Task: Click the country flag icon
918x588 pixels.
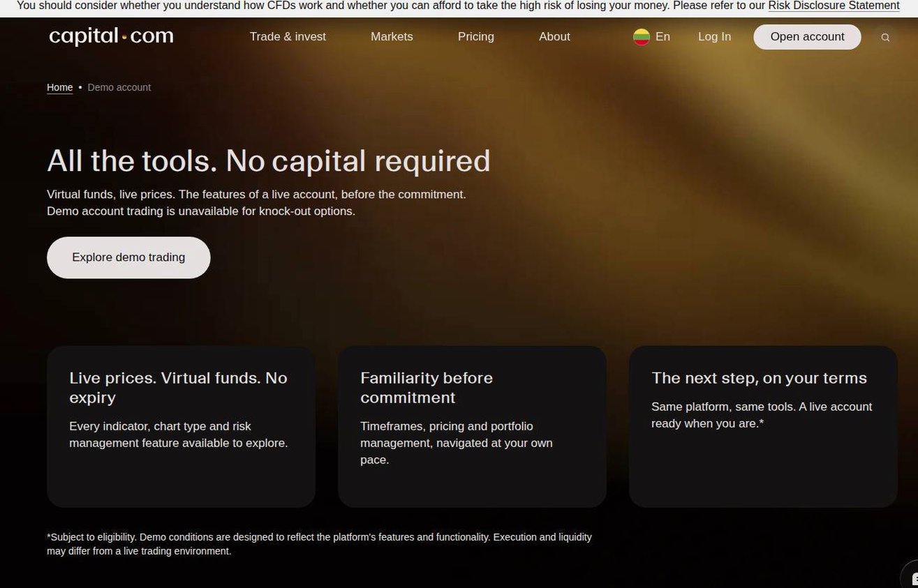Action: tap(642, 37)
